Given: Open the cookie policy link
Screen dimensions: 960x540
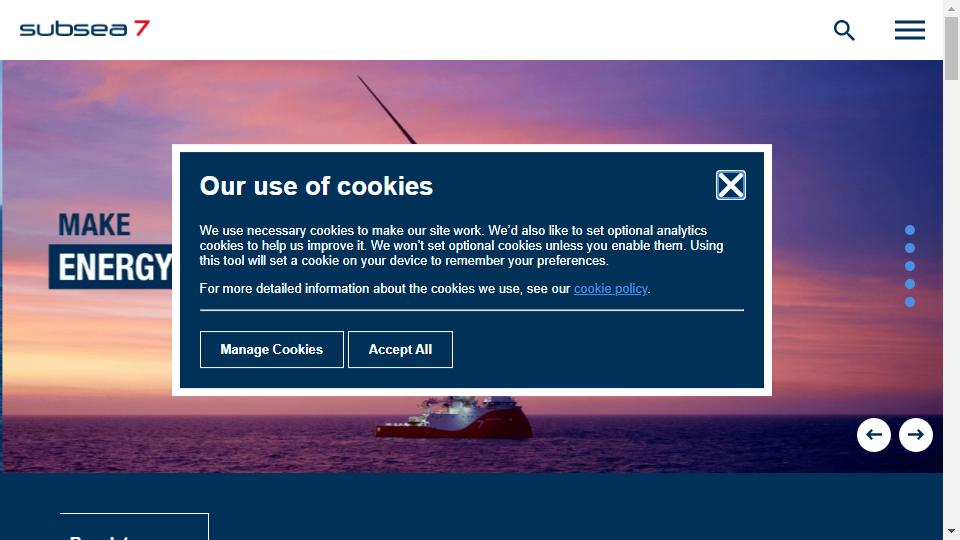Looking at the screenshot, I should [610, 288].
